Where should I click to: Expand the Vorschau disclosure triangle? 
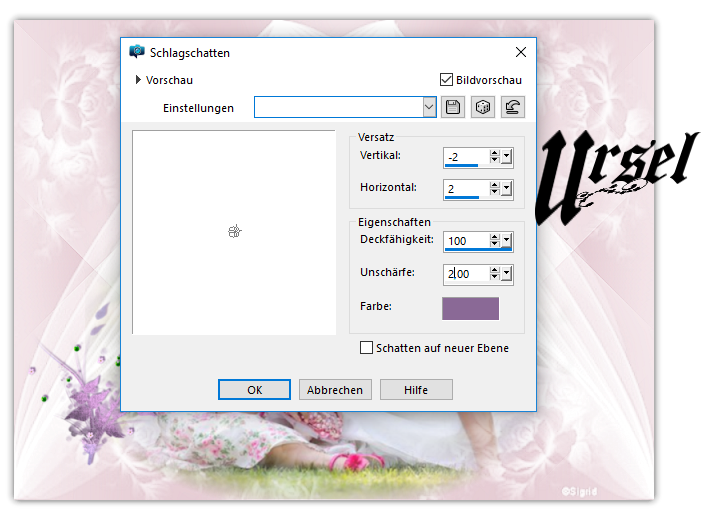pyautogui.click(x=138, y=80)
